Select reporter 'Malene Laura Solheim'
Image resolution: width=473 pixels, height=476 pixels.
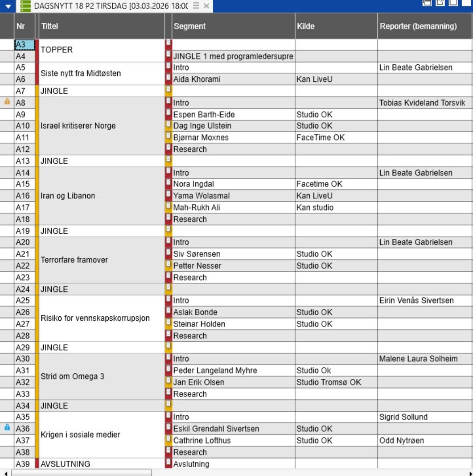click(425, 359)
